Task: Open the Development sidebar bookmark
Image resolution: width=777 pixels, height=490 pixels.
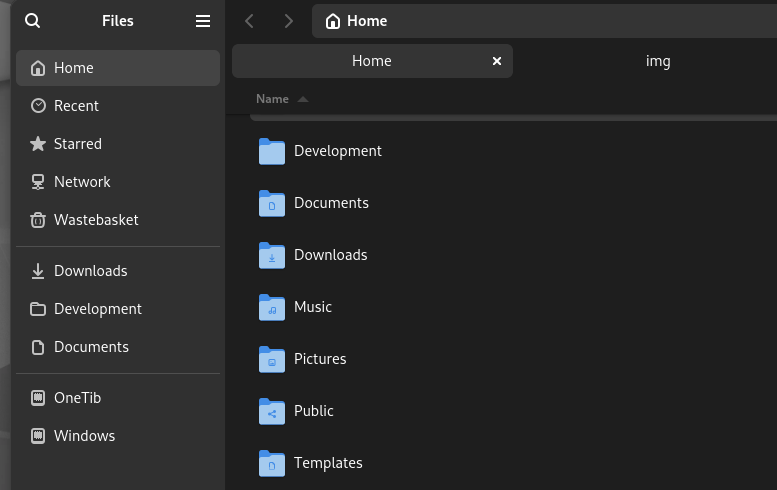Action: (x=118, y=309)
